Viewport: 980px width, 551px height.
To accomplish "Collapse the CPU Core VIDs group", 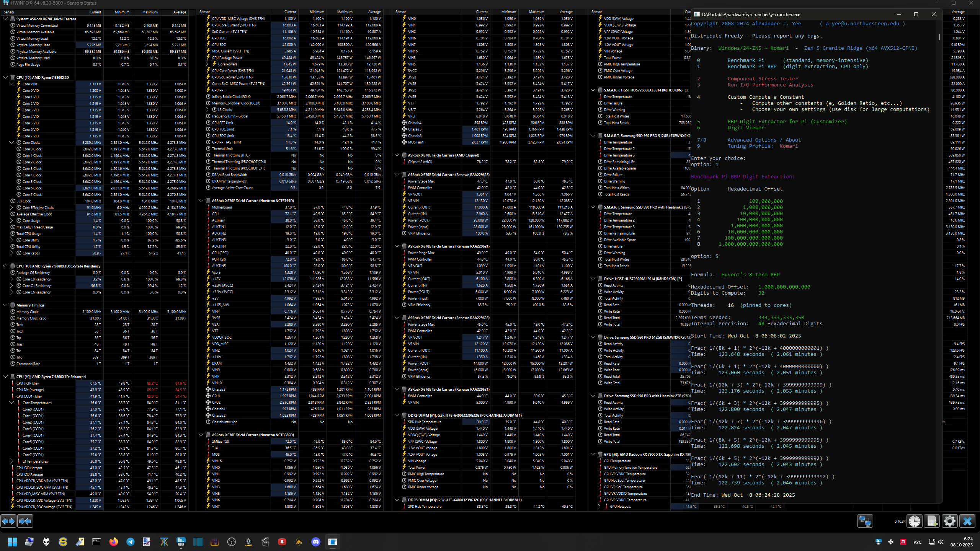I will (11, 84).
